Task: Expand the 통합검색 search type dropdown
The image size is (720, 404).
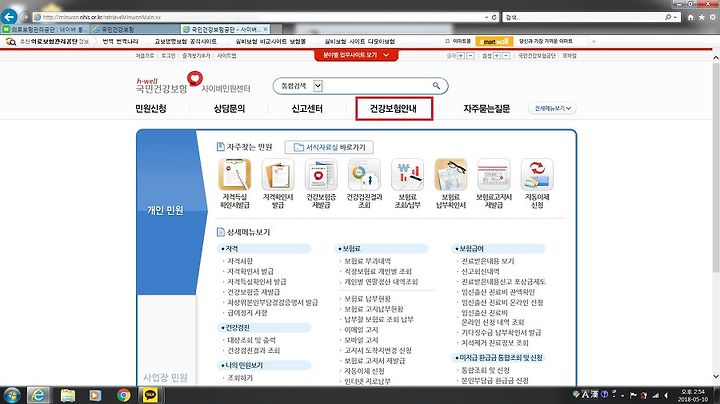Action: coord(318,86)
